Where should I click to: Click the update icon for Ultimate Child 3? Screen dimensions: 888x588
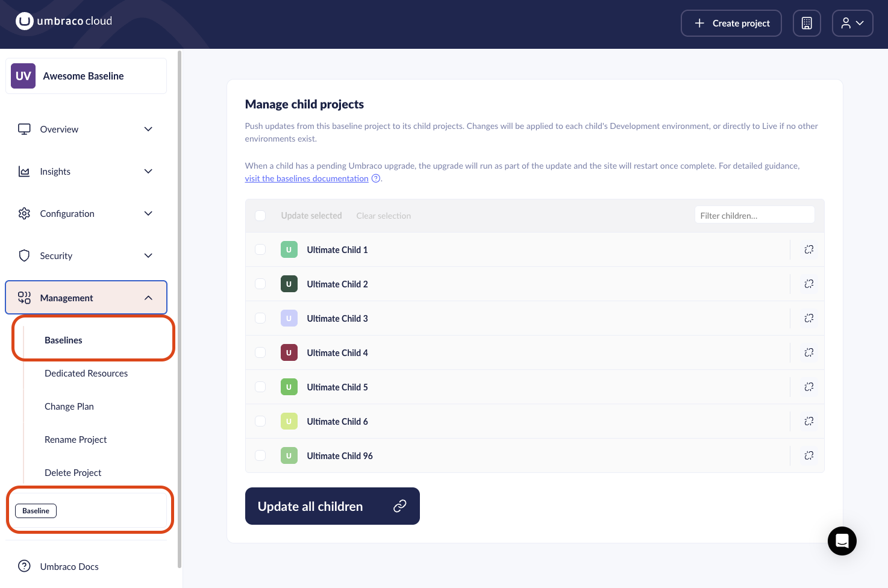point(809,318)
